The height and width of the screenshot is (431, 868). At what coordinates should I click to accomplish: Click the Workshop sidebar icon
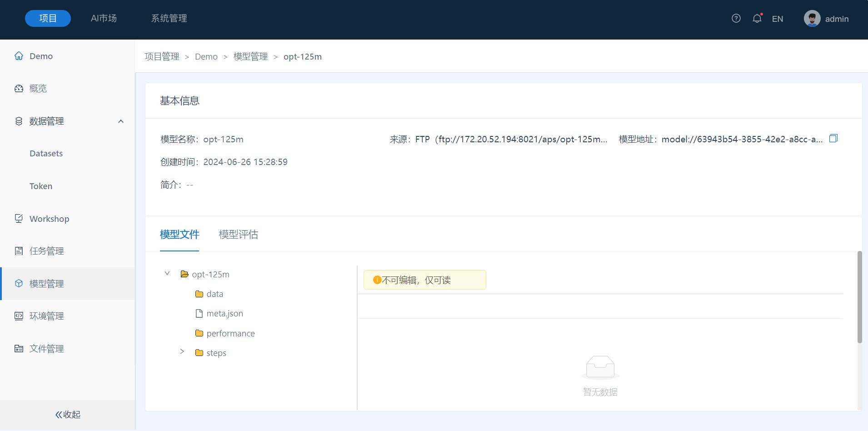19,219
